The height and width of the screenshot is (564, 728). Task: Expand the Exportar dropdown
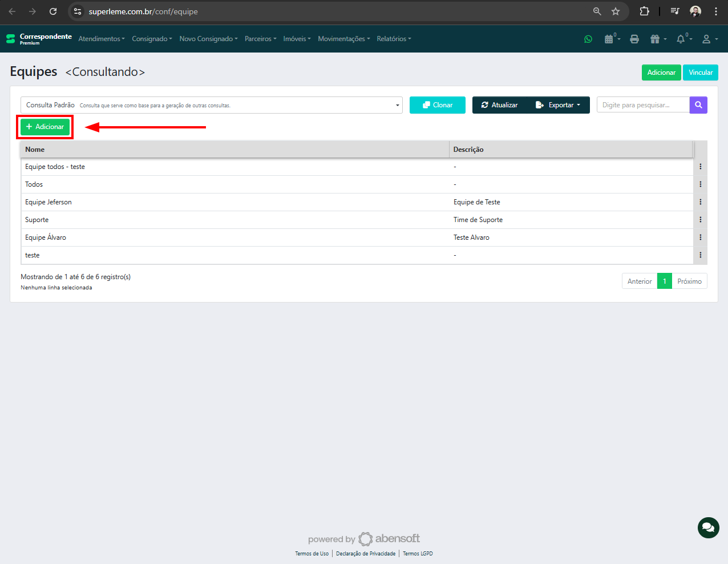click(558, 105)
